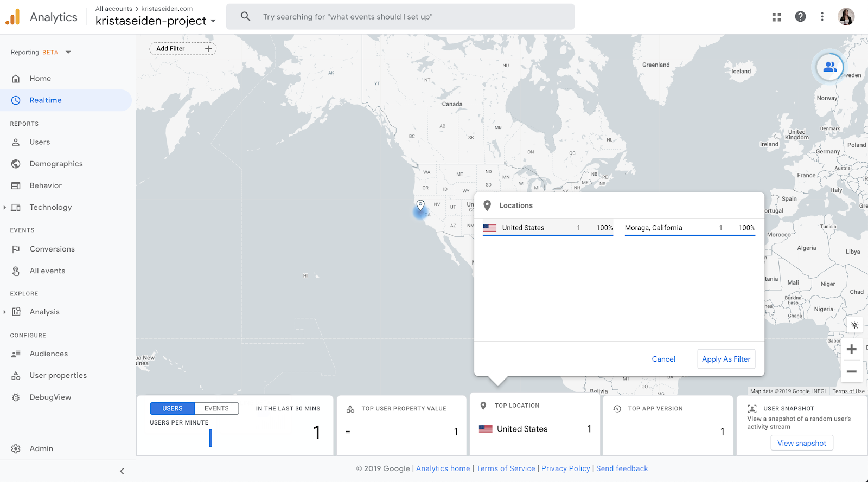This screenshot has width=868, height=482.
Task: Click the Realtime clock icon
Action: pyautogui.click(x=16, y=100)
